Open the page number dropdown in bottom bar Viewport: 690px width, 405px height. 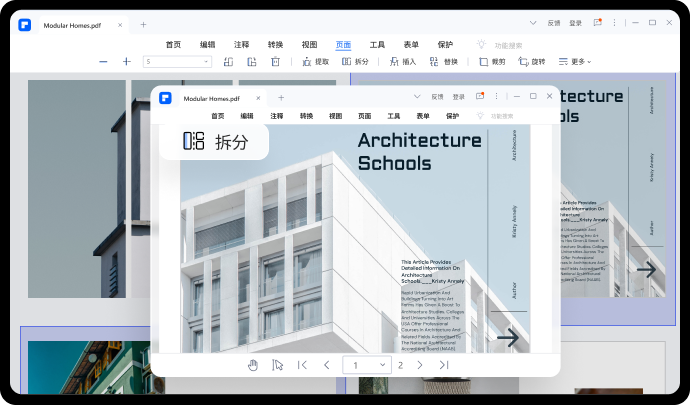pyautogui.click(x=366, y=365)
